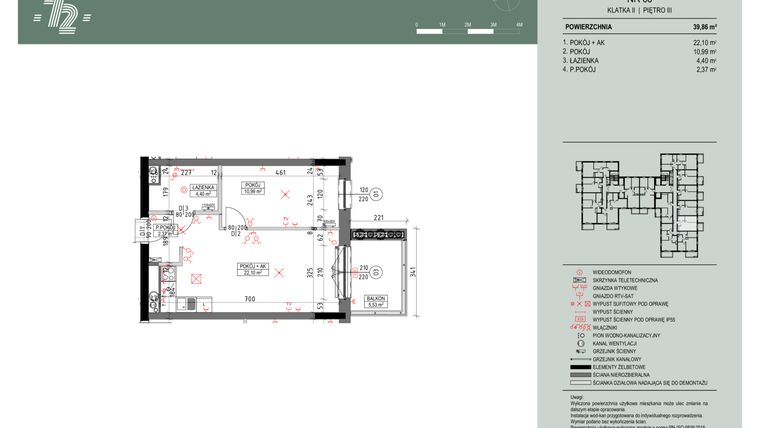Click the 'Uwagi:' notes heading
This screenshot has width=760, height=428.
[579, 397]
